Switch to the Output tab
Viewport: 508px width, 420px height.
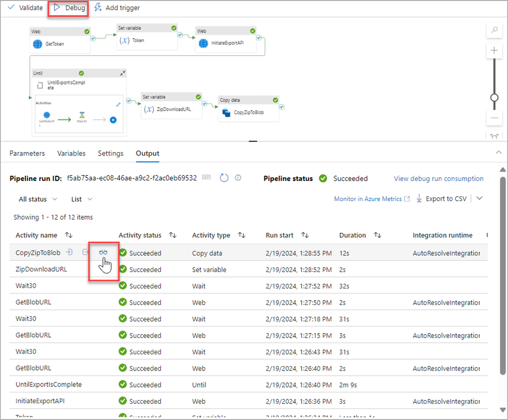pos(147,153)
